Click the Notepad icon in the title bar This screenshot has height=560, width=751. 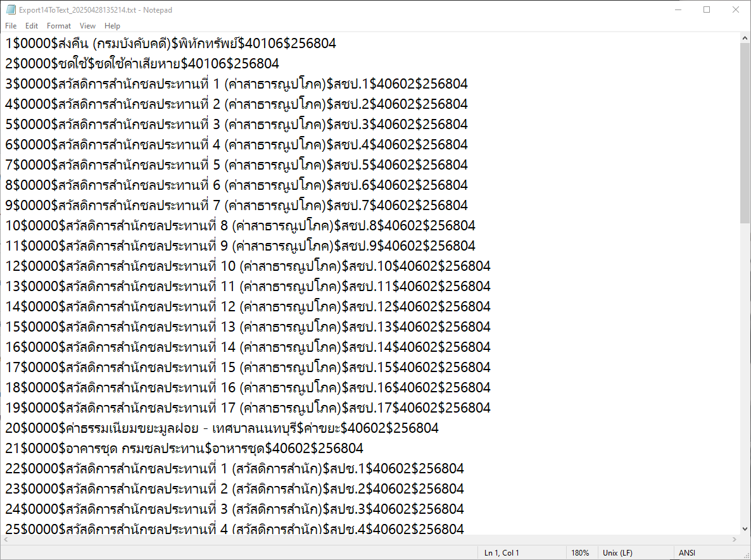(11, 9)
